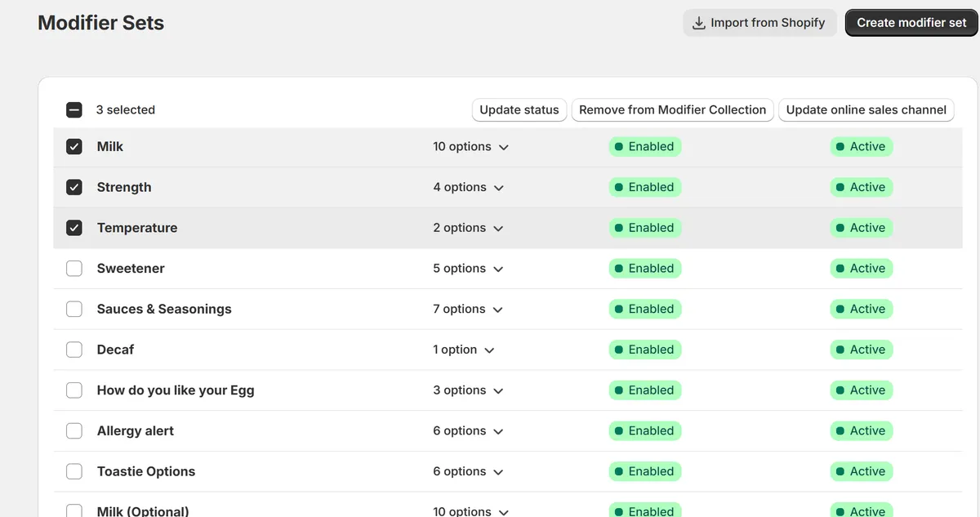Viewport: 980px width, 517px height.
Task: Open the Decaf modifier set
Action: click(x=115, y=350)
